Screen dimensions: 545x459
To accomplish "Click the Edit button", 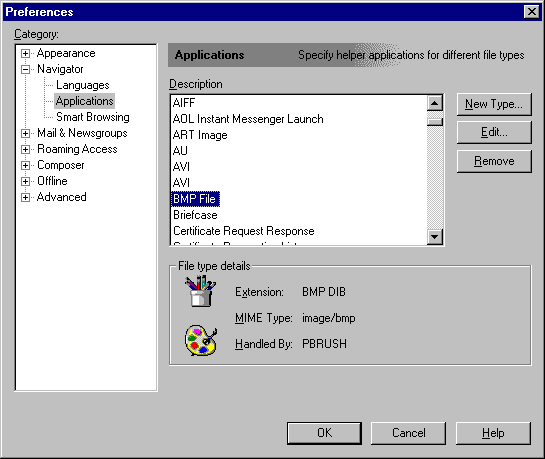I will coord(494,132).
